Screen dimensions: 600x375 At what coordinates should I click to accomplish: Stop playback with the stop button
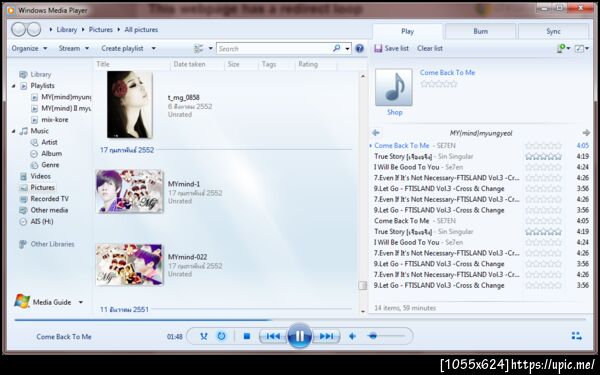247,336
